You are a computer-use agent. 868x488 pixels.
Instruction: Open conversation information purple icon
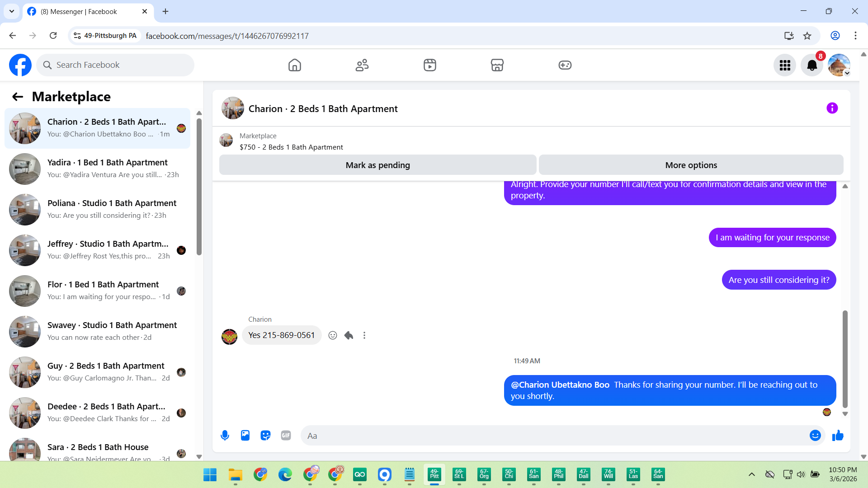click(x=832, y=108)
